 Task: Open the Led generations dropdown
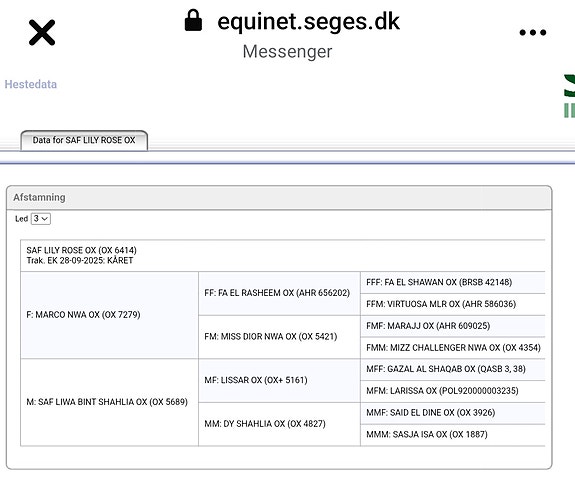point(41,219)
